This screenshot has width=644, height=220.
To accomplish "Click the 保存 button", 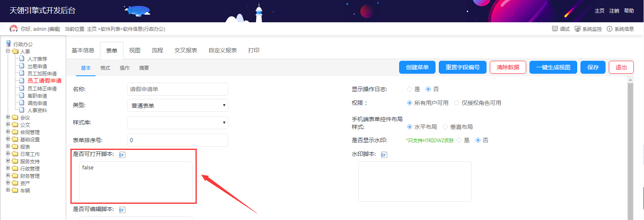I will [593, 67].
